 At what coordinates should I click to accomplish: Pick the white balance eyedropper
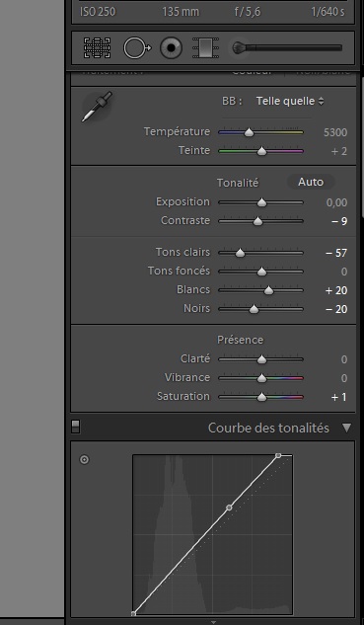[x=98, y=107]
